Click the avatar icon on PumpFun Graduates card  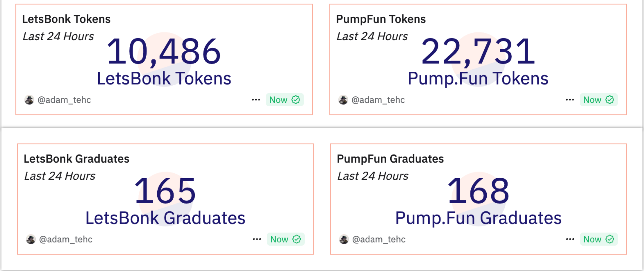[344, 239]
